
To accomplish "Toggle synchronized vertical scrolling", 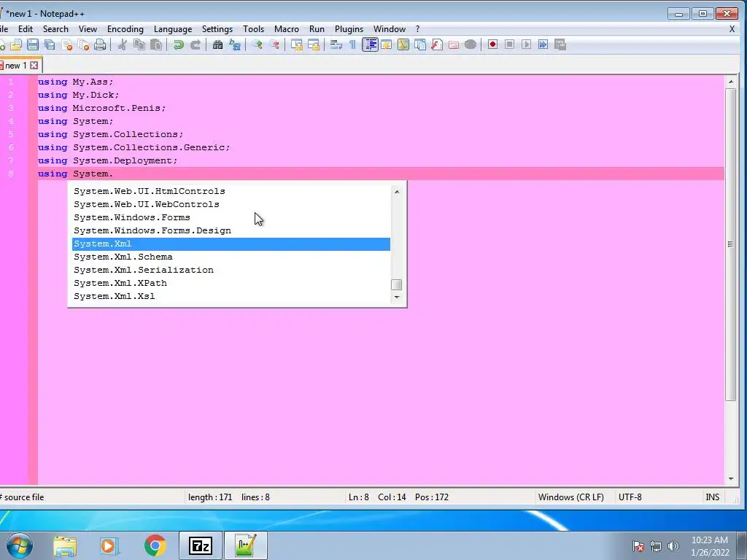I will tap(297, 44).
